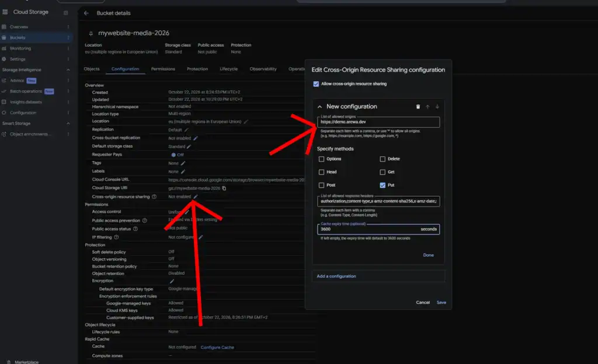Open the three-dot menu beside Batch operations
598x364 pixels.
68,92
